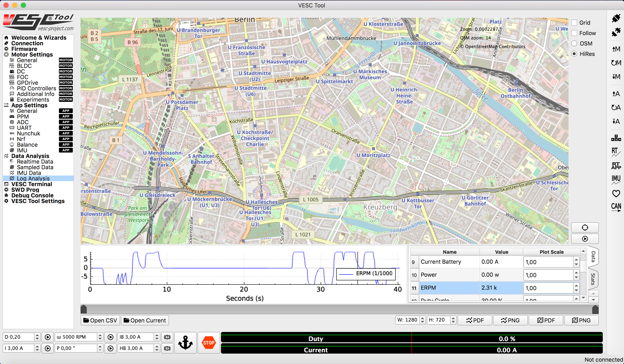Click the left log range slider handle

[x=84, y=309]
